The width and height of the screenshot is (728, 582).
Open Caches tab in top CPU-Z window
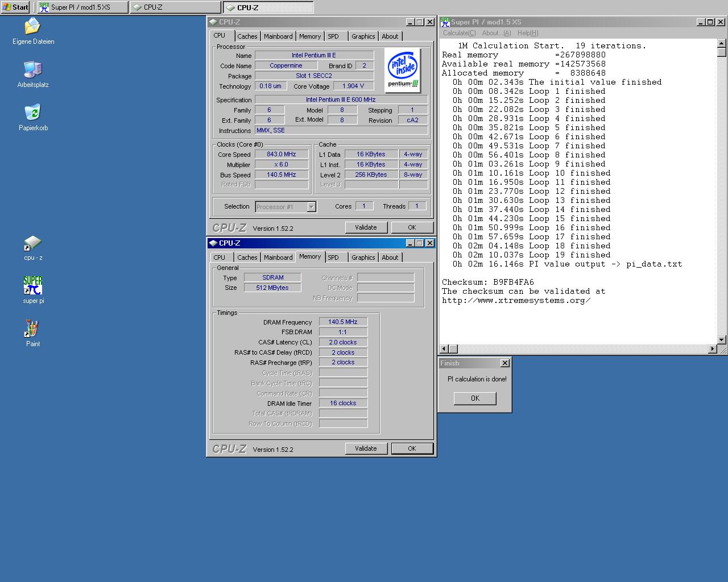pos(247,36)
